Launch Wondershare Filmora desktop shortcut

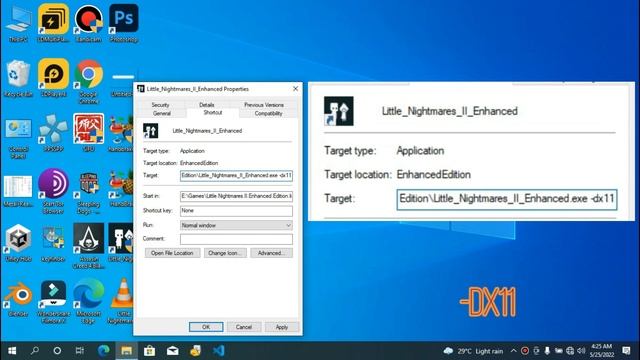(x=53, y=302)
